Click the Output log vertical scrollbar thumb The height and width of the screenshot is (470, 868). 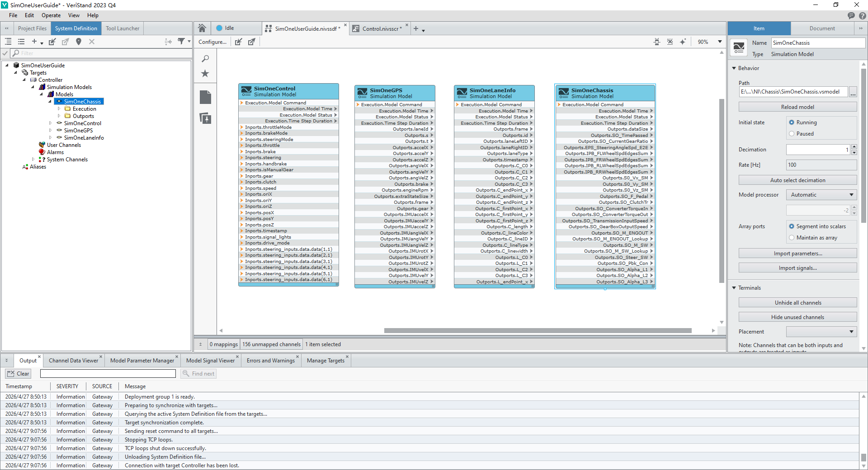point(863,457)
